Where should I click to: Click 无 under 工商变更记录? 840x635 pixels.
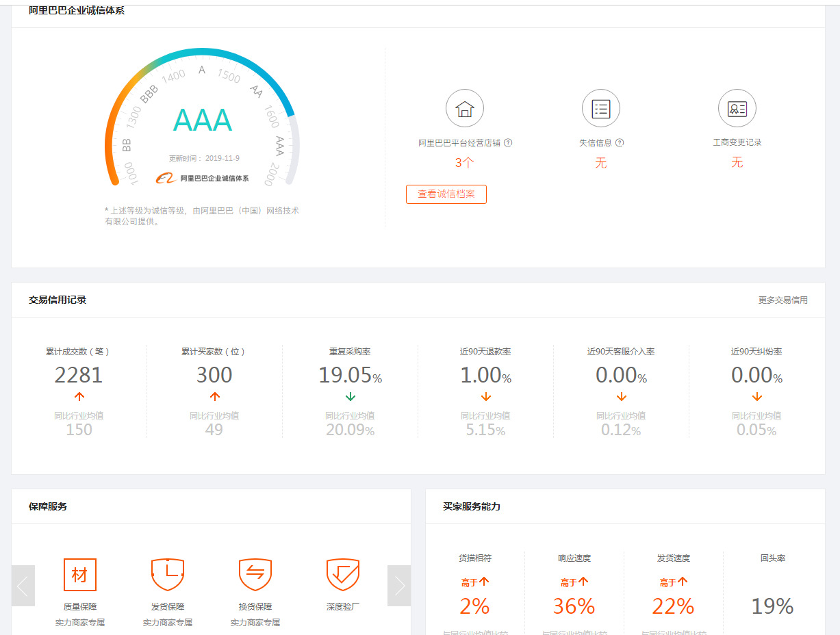pyautogui.click(x=737, y=163)
